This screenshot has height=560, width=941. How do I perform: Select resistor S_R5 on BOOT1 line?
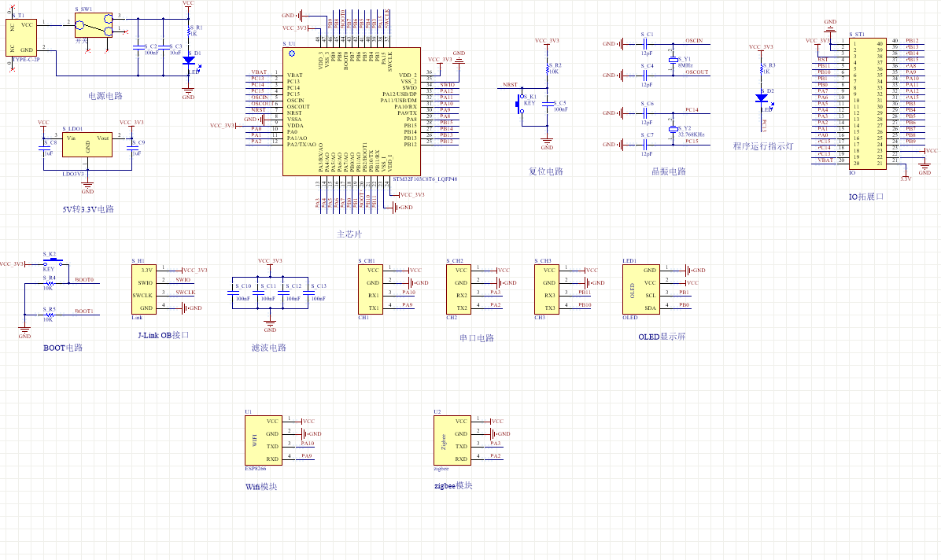pyautogui.click(x=50, y=314)
